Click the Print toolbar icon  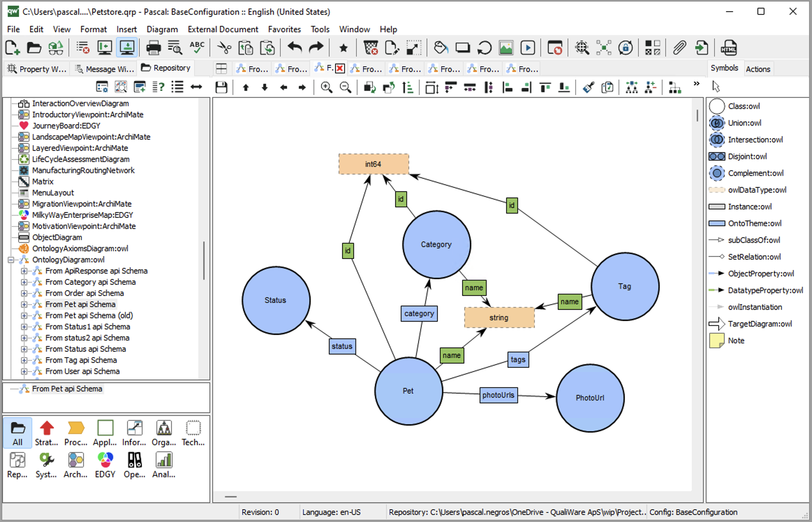click(153, 48)
